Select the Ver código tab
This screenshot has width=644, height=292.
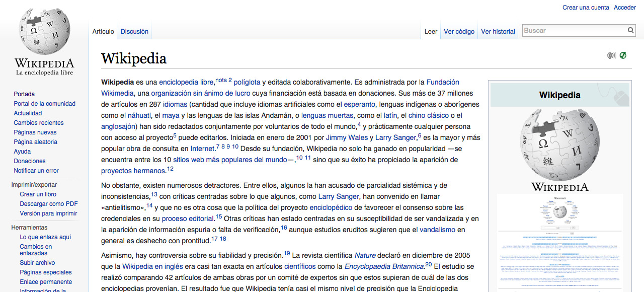click(459, 32)
